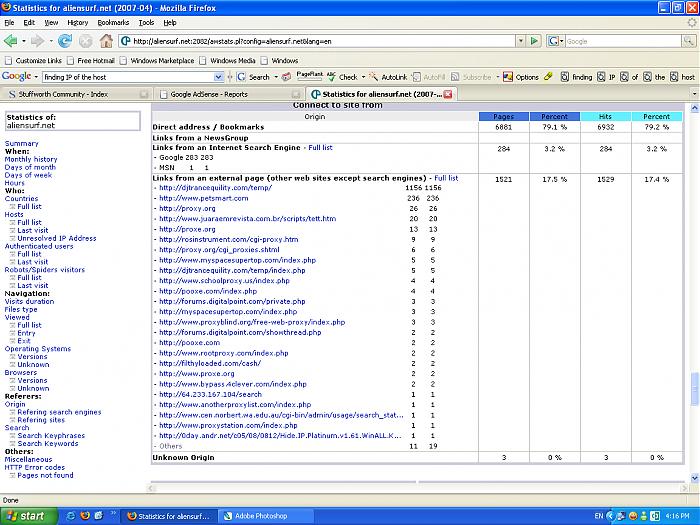Viewport: 700px width, 525px height.
Task: Click the Google Toolbar logo
Action: click(17, 76)
